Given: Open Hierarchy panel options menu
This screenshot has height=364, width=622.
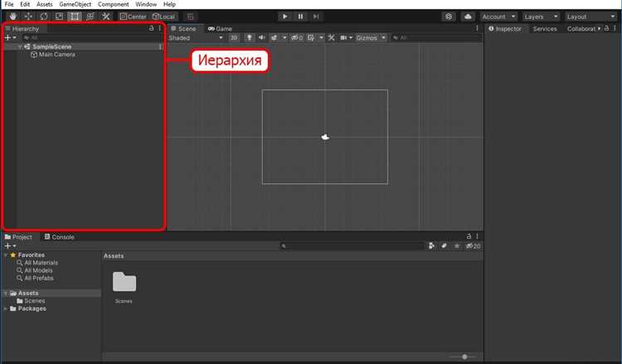Looking at the screenshot, I should click(x=160, y=28).
